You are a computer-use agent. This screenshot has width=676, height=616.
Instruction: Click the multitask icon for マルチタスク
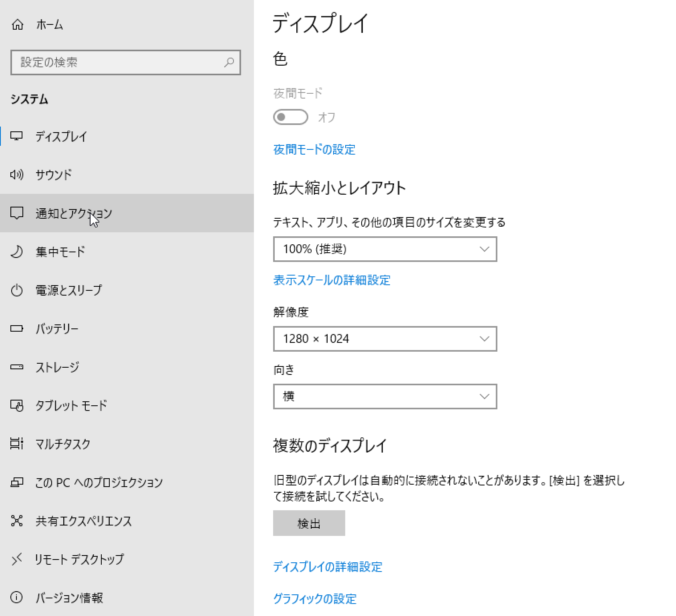click(16, 444)
